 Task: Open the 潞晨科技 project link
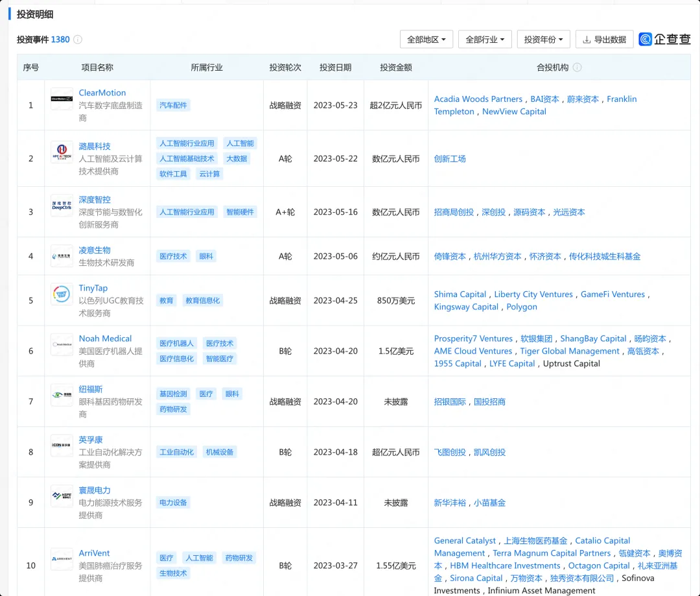click(x=95, y=146)
